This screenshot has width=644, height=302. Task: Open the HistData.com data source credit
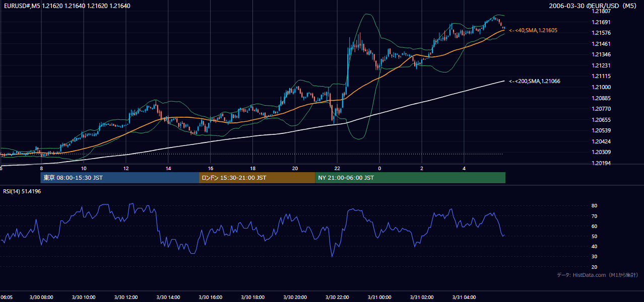(x=598, y=275)
